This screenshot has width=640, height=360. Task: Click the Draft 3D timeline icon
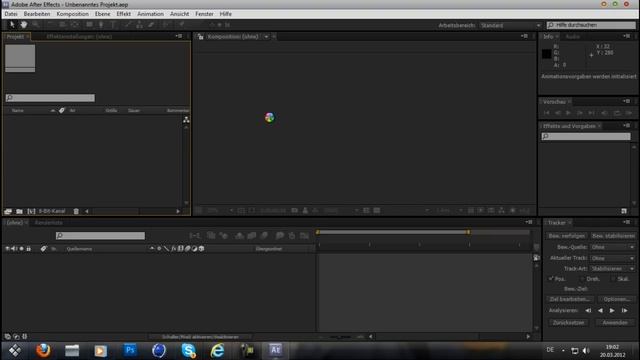[223, 236]
